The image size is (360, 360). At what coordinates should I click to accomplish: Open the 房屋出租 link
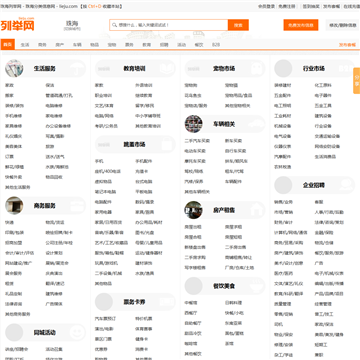click(193, 227)
